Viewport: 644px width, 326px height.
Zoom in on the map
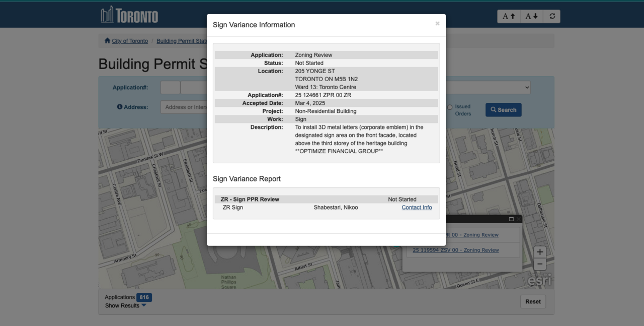(x=539, y=252)
